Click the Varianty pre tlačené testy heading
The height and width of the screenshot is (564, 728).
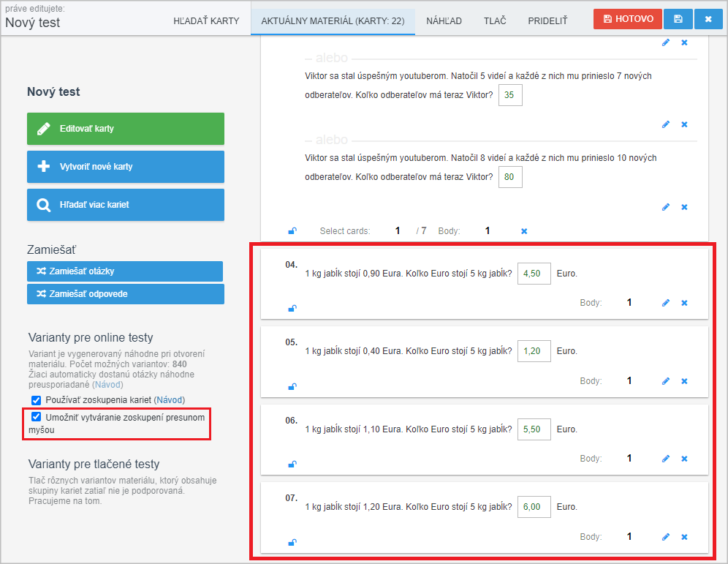94,464
